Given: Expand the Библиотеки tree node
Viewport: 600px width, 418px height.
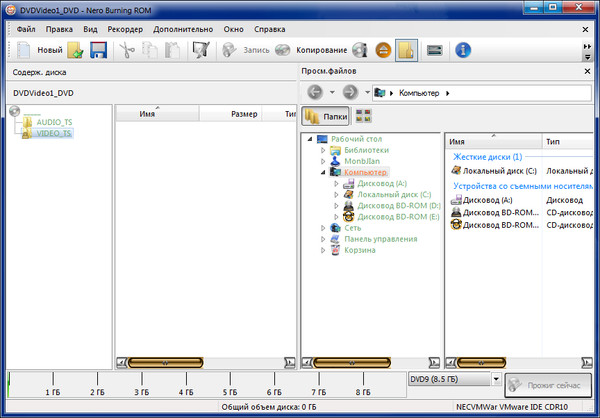Looking at the screenshot, I should coord(323,150).
